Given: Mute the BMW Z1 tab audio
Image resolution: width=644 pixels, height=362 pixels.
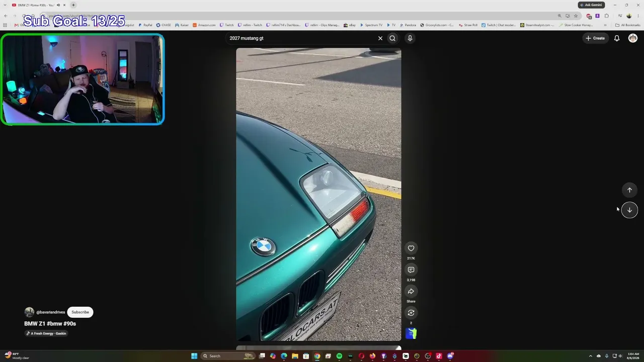Looking at the screenshot, I should pyautogui.click(x=58, y=5).
